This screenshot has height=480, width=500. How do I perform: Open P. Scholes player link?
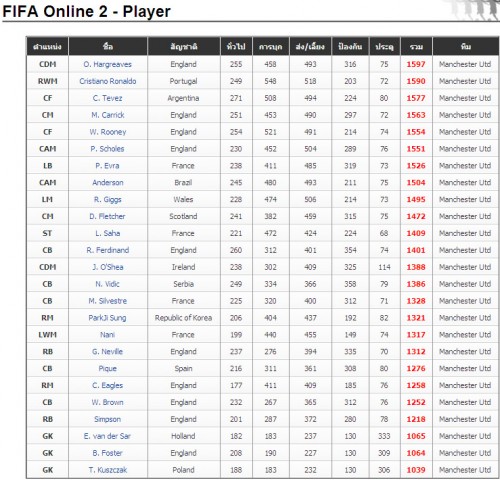click(x=107, y=149)
